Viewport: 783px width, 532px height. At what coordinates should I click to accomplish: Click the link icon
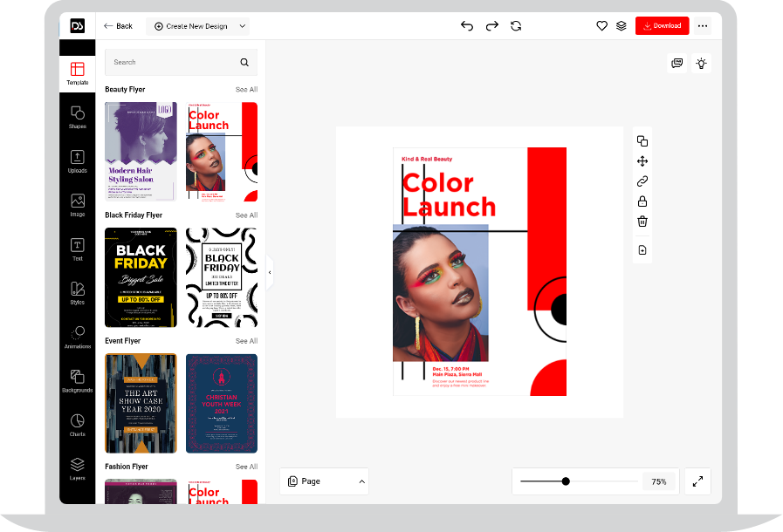point(642,181)
